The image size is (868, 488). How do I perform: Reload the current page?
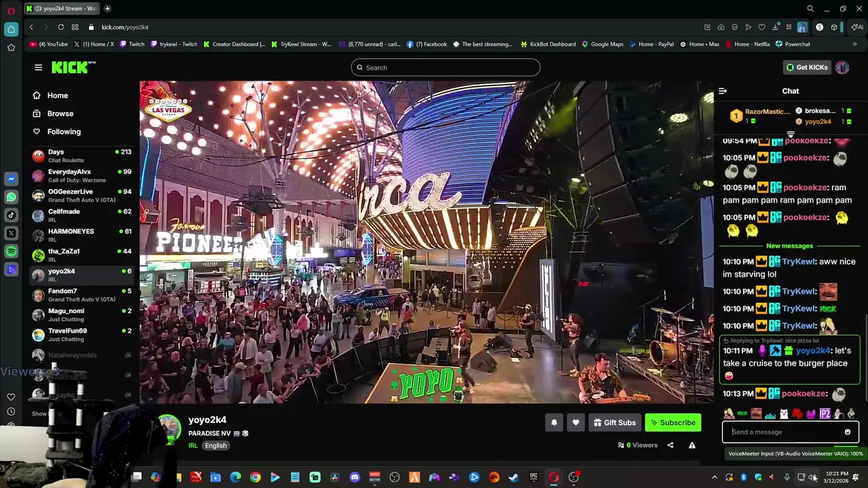[61, 27]
